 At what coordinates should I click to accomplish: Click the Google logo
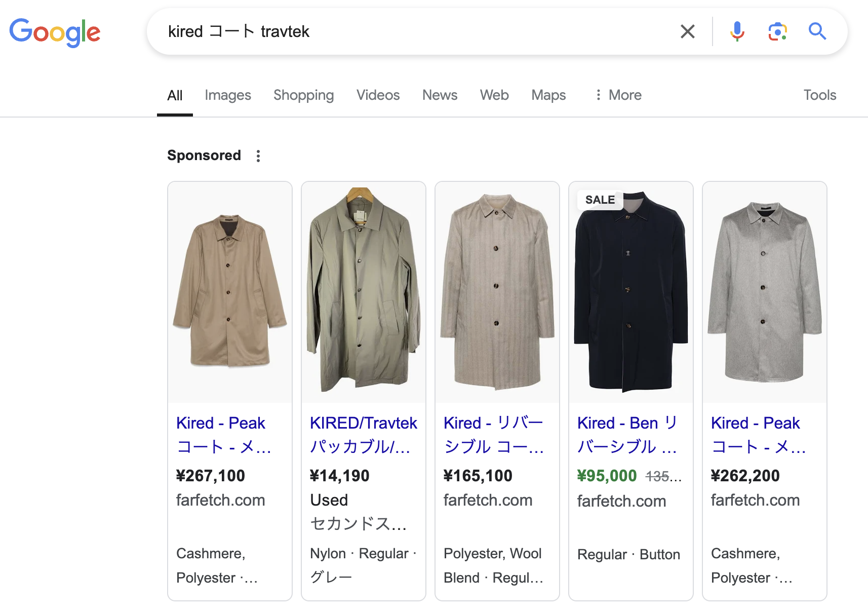[x=55, y=32]
